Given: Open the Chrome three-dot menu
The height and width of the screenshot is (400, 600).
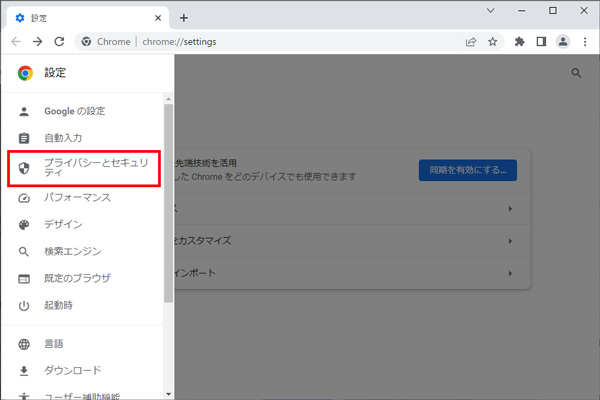Looking at the screenshot, I should tap(585, 42).
